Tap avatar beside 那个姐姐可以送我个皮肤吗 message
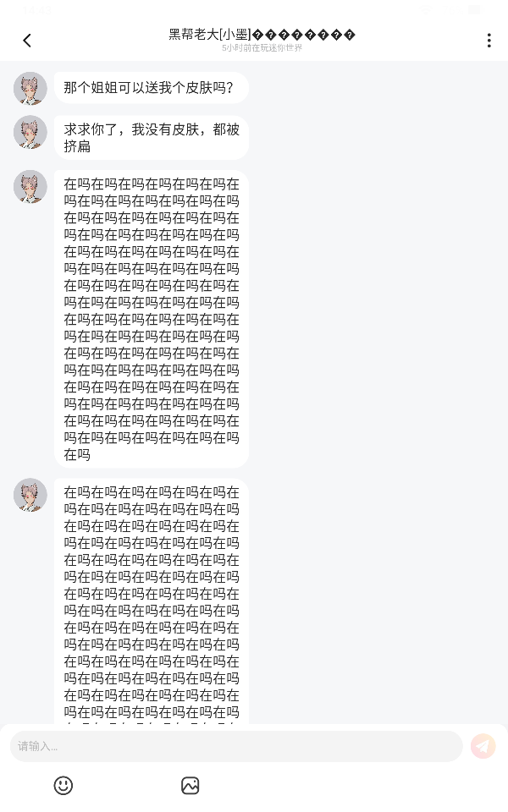 (30, 88)
